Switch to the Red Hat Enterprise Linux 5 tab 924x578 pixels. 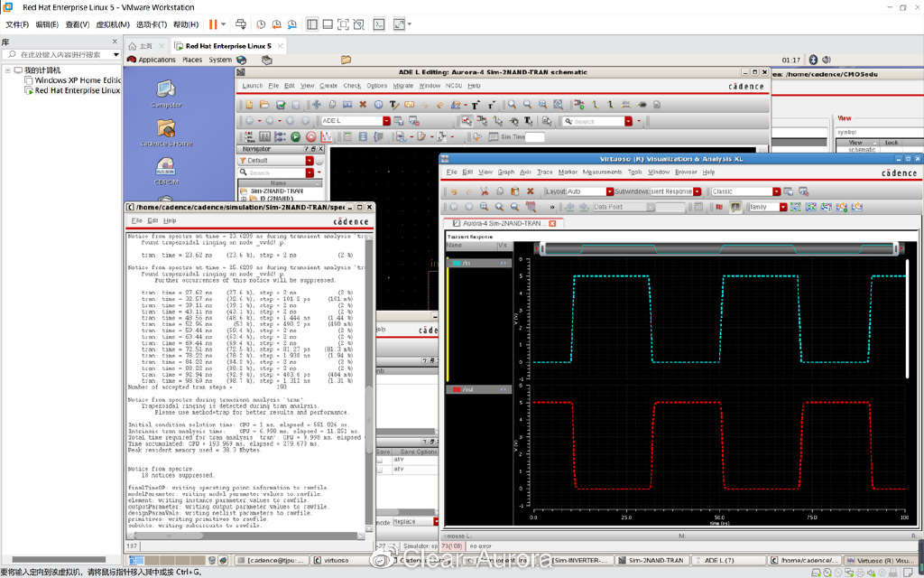[227, 46]
